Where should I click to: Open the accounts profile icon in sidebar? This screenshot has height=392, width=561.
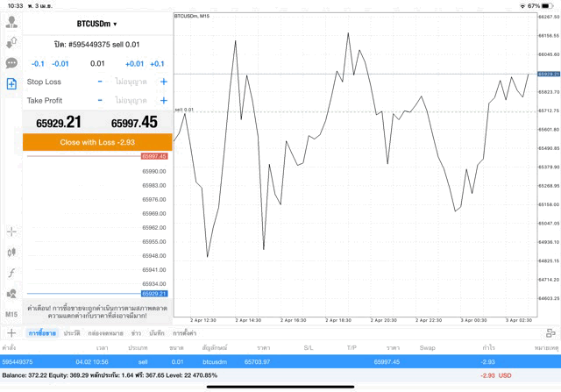pos(11,22)
